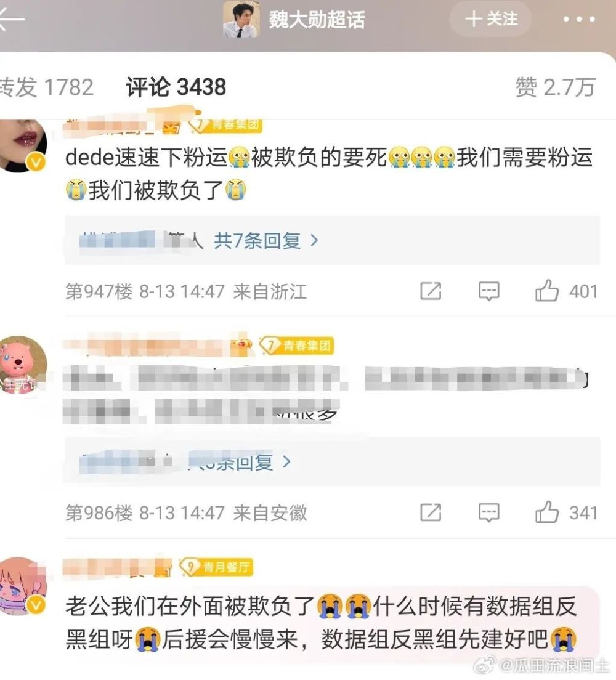
Task: Repost the comment on floor 947
Action: tap(431, 291)
